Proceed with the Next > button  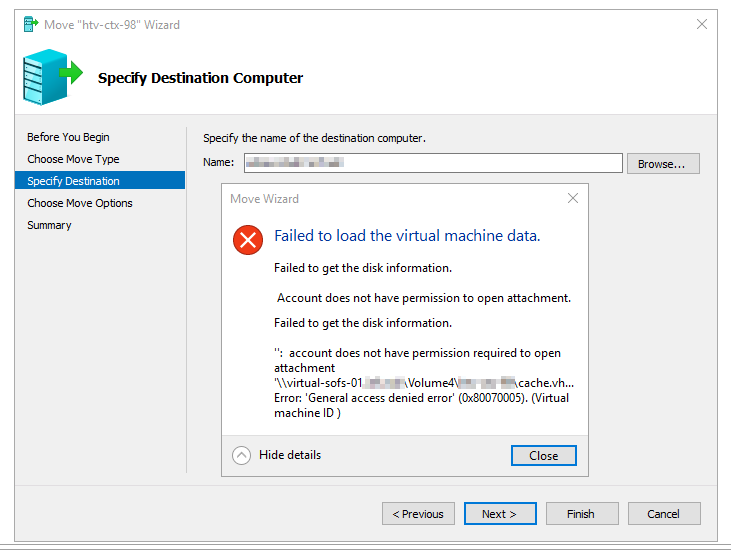pos(500,514)
